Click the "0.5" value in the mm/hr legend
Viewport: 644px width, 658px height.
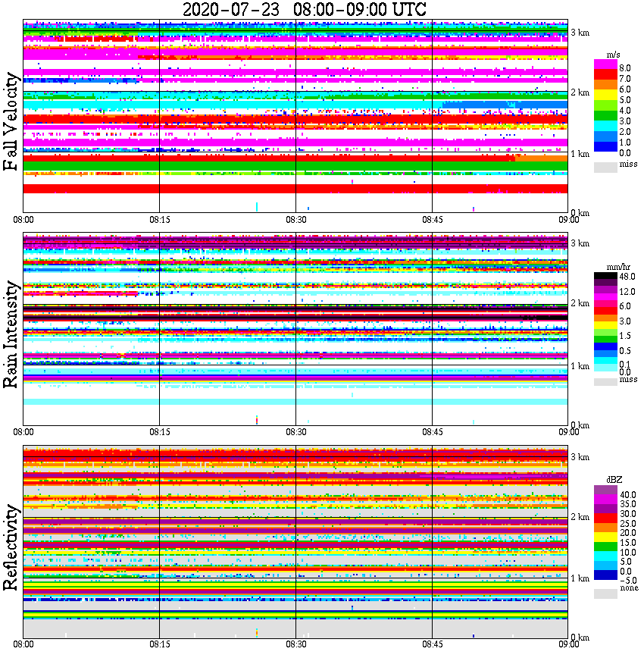(x=625, y=350)
